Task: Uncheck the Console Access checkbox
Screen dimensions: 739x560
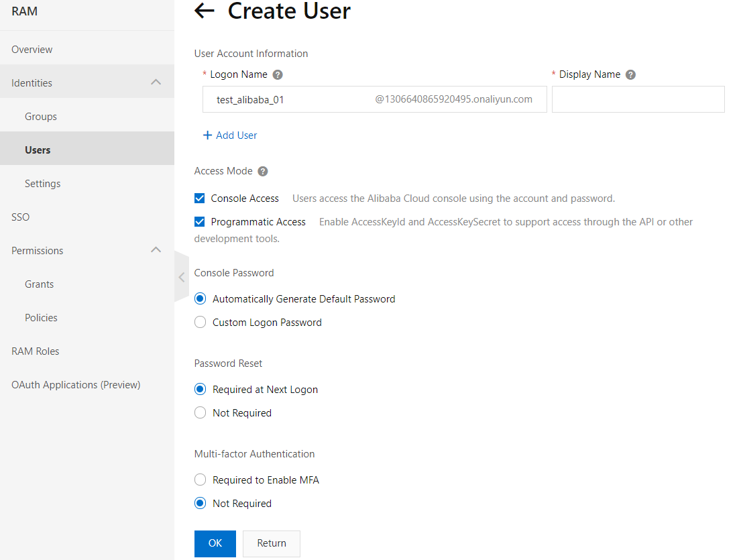Action: [199, 198]
